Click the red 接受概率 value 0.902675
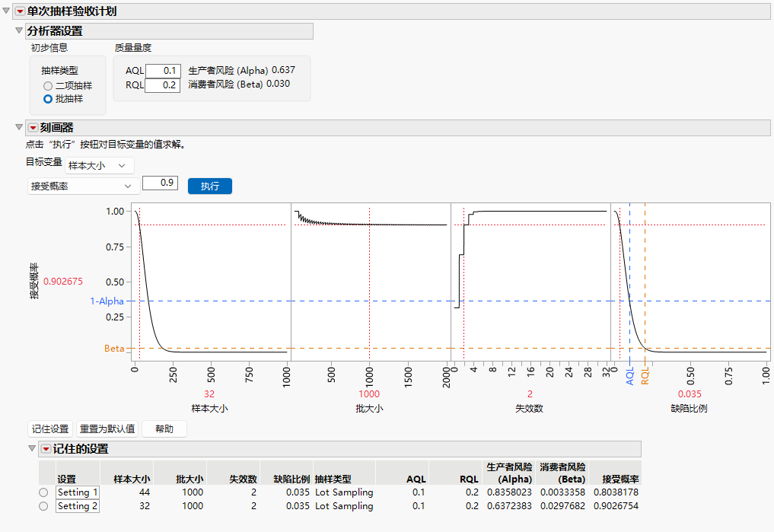Image resolution: width=774 pixels, height=532 pixels. [x=63, y=282]
